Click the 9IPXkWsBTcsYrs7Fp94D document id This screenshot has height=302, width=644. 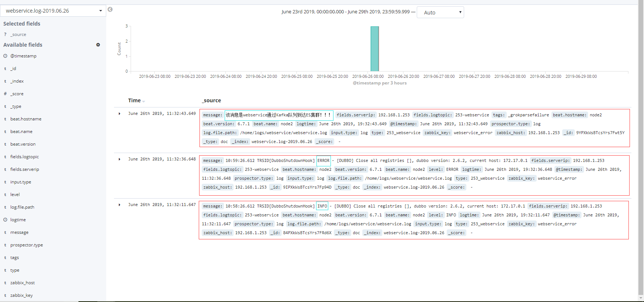click(307, 187)
